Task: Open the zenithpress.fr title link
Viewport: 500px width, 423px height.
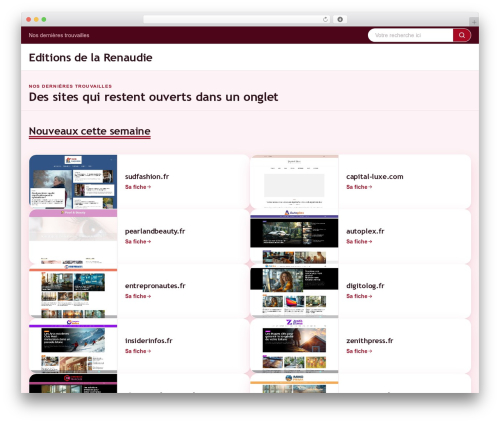Action: pos(370,340)
